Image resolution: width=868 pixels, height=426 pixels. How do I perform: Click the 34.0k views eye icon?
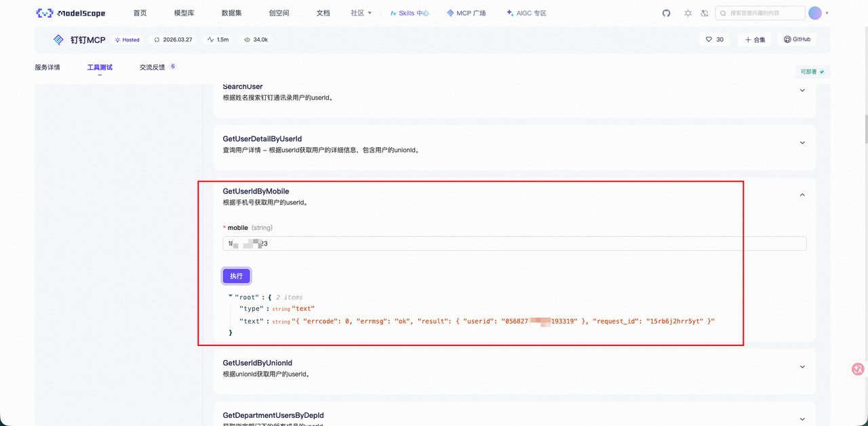[x=248, y=40]
